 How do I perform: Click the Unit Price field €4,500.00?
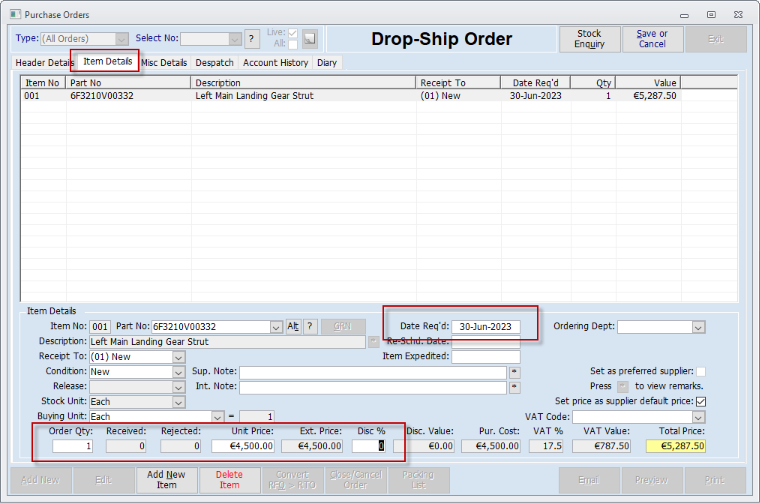(x=243, y=446)
